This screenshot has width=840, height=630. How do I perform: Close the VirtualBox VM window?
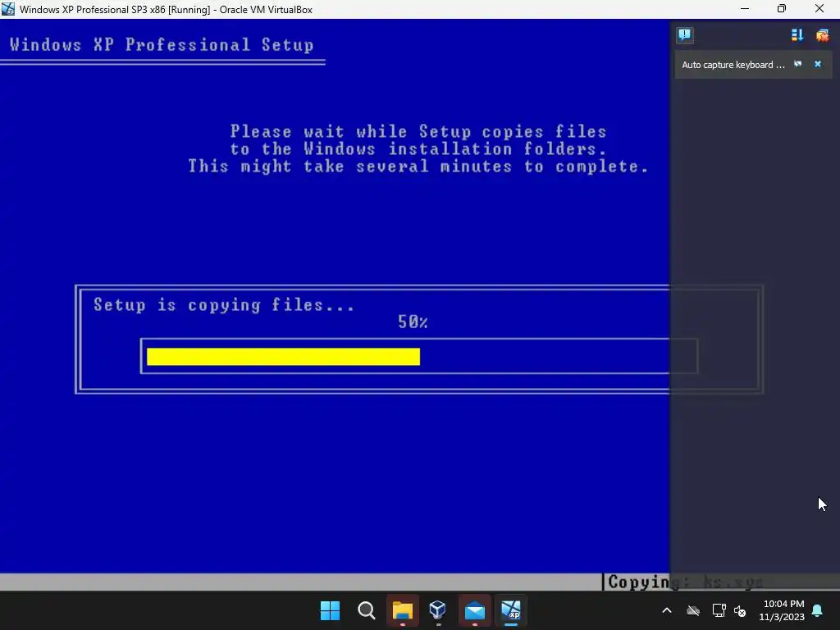pyautogui.click(x=819, y=9)
